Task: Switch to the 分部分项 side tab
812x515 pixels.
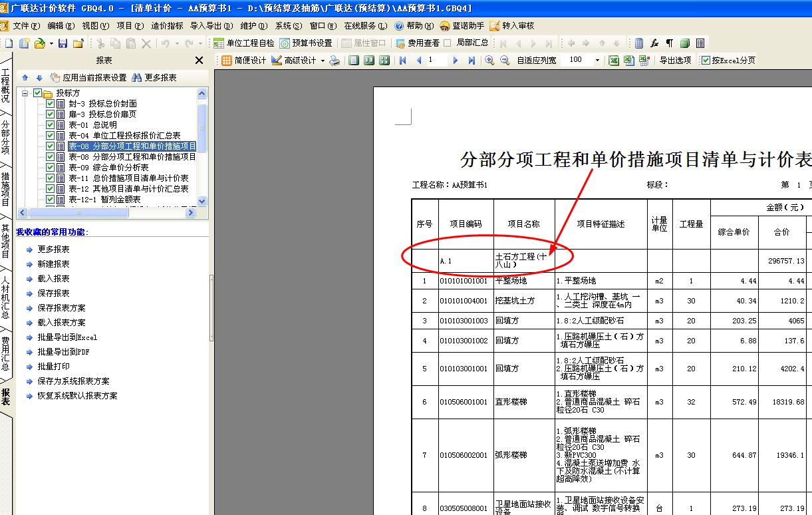Action: coord(5,137)
